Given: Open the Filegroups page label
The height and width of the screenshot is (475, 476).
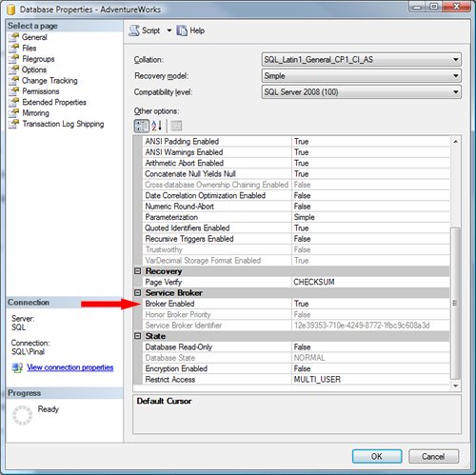Looking at the screenshot, I should pyautogui.click(x=38, y=59).
